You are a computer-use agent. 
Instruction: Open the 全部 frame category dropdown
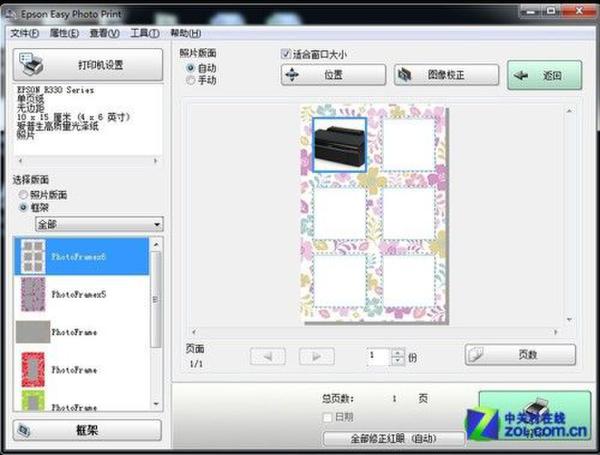[x=99, y=224]
